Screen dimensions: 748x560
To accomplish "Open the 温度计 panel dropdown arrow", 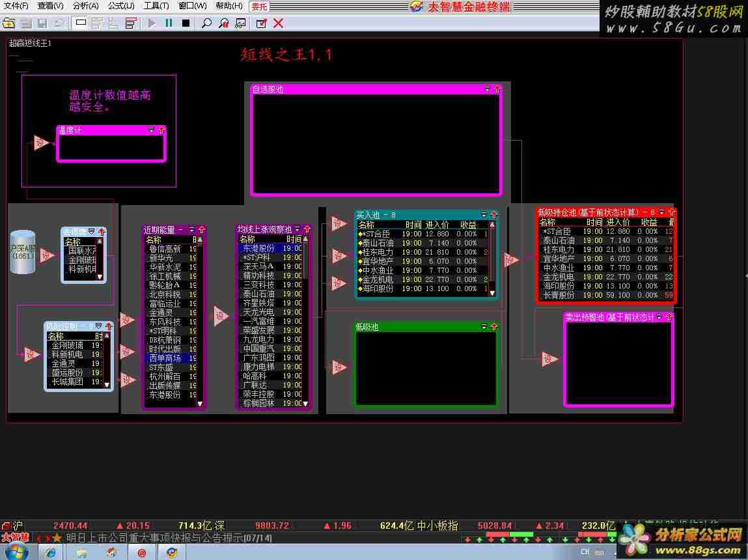I will [x=151, y=130].
